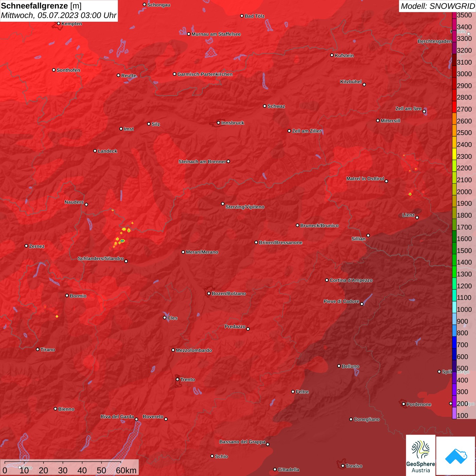This screenshot has width=476, height=476.
Task: Click the Sterzing/Vipiteno marker dot
Action: (223, 204)
